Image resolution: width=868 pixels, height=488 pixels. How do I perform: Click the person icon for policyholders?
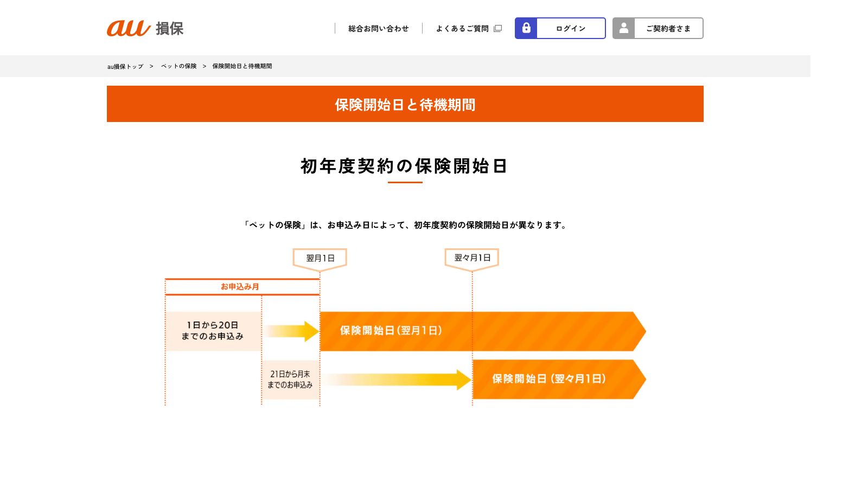click(624, 28)
